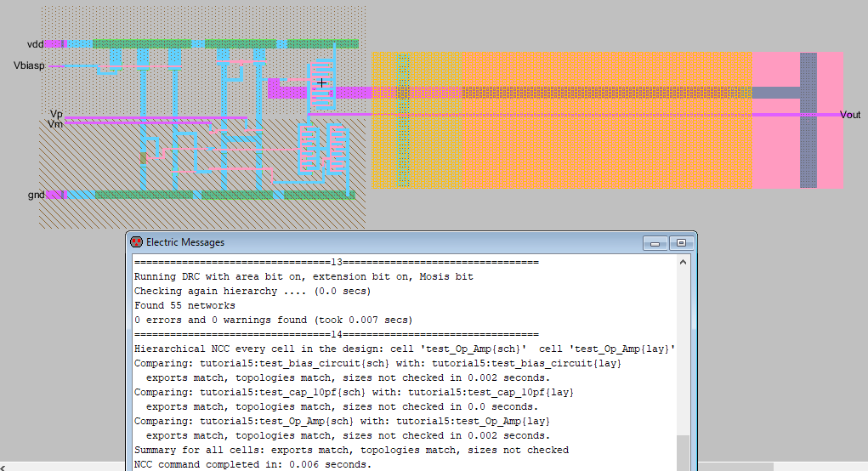
Task: Click the black crosshair cursor marker in layout
Action: [x=321, y=83]
